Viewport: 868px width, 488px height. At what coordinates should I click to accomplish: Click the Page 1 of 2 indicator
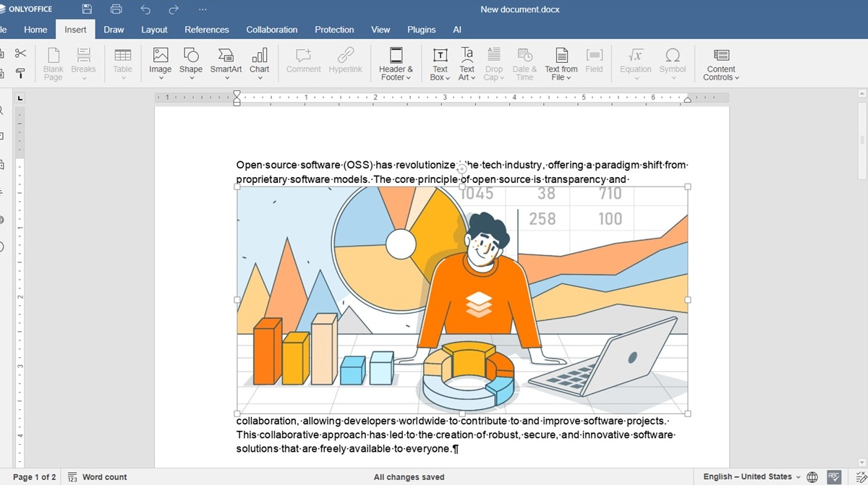click(34, 477)
